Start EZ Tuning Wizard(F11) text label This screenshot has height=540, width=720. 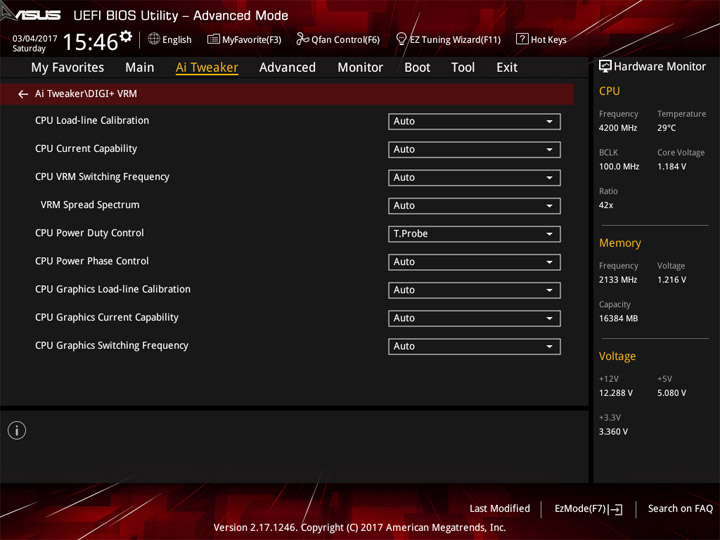pos(455,40)
